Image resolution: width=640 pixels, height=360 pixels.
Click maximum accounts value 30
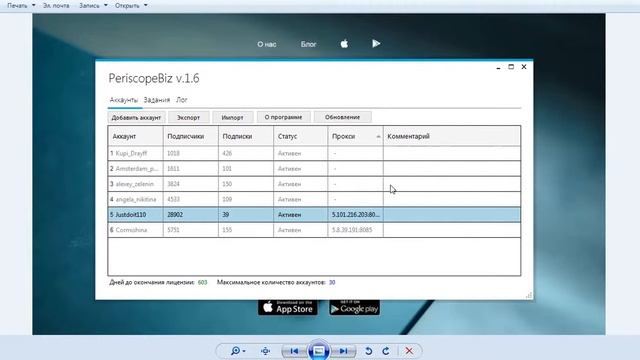tap(332, 282)
